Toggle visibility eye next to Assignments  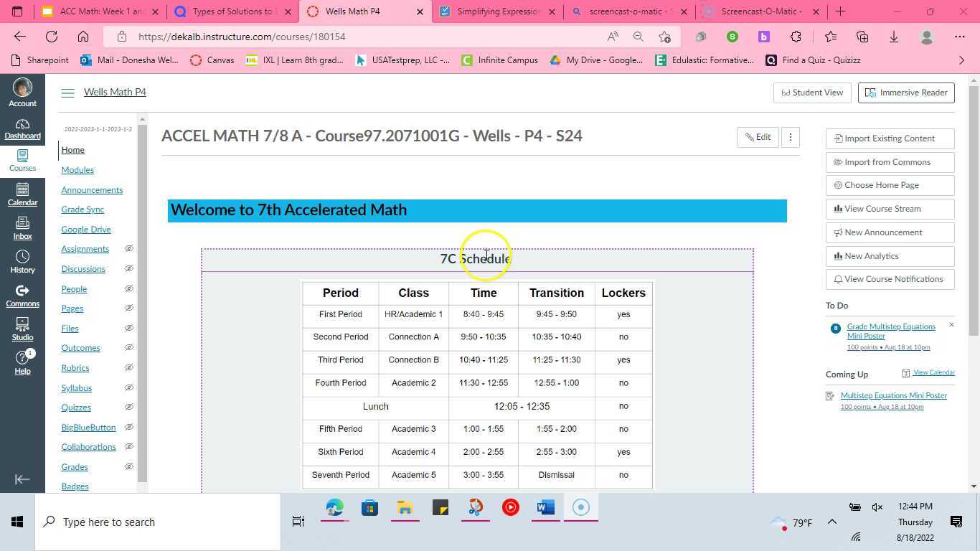pyautogui.click(x=129, y=249)
